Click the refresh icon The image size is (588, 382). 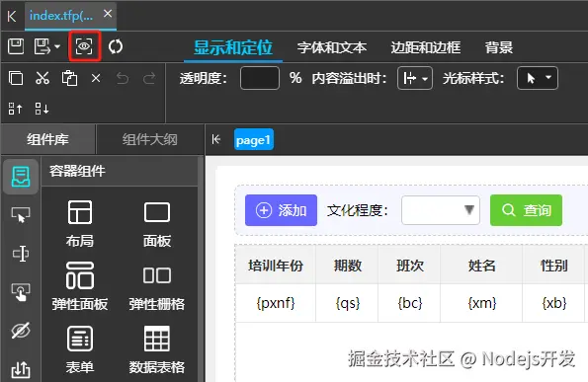116,46
